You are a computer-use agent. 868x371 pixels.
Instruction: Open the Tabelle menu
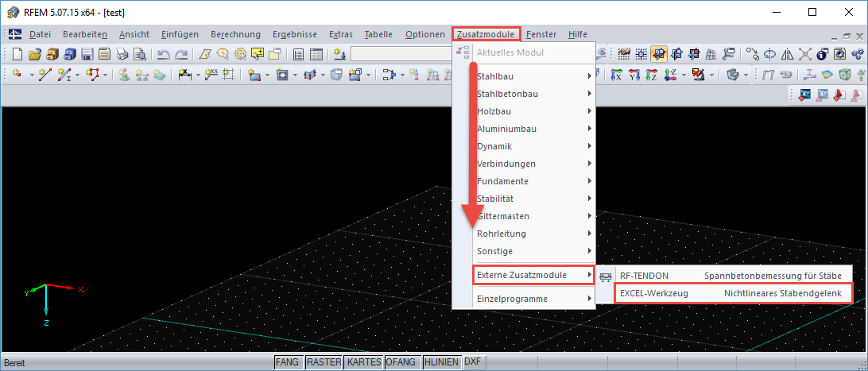[x=378, y=34]
